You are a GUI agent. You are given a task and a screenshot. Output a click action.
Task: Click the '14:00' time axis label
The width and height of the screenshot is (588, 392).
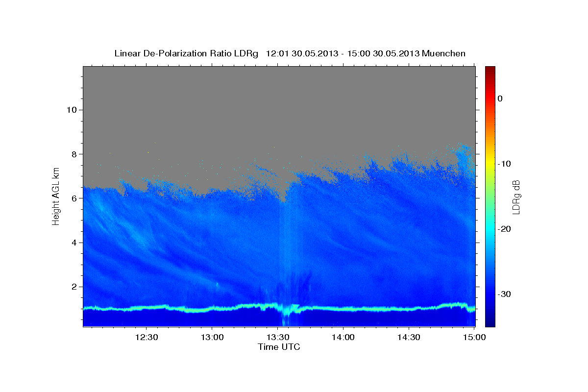(343, 338)
